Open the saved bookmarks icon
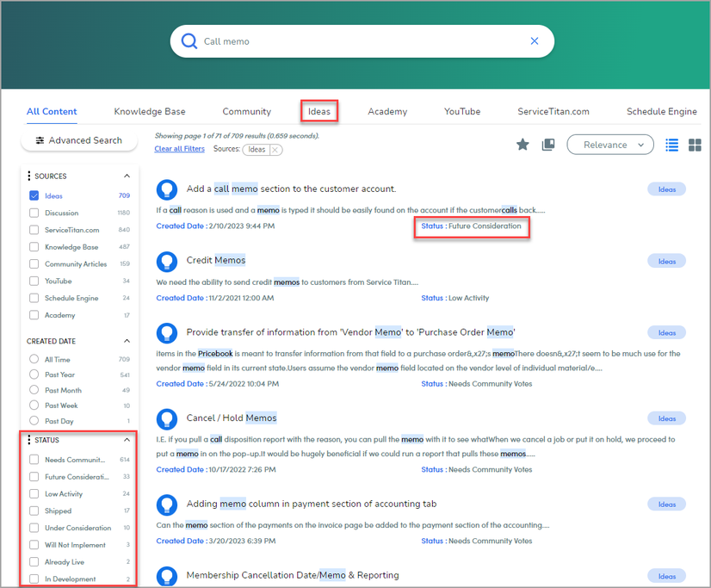Image resolution: width=711 pixels, height=588 pixels. click(548, 145)
